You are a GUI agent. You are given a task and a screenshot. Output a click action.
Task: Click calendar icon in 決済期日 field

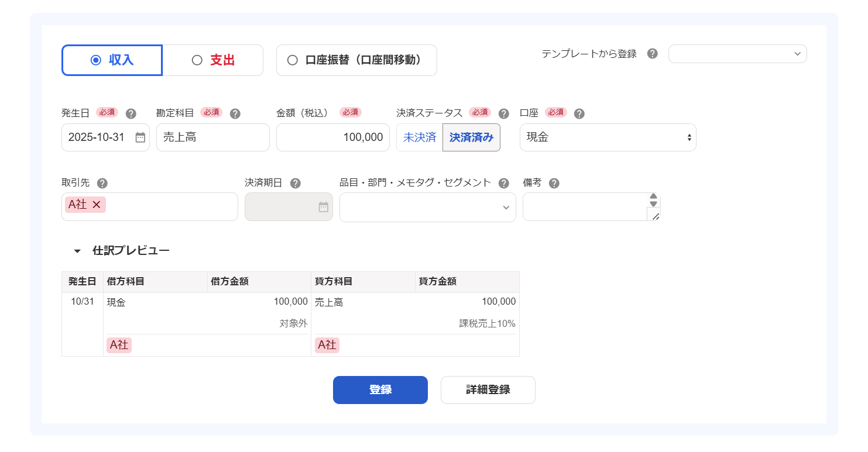pos(324,207)
